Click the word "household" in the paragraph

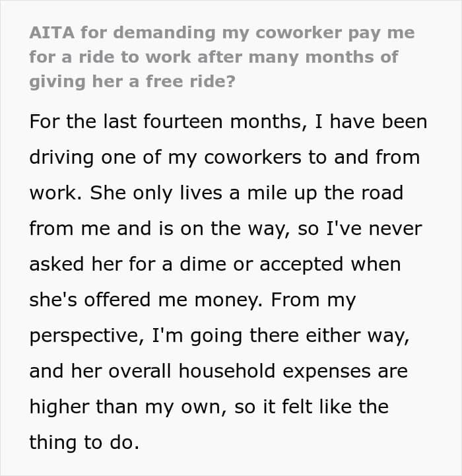pos(227,371)
